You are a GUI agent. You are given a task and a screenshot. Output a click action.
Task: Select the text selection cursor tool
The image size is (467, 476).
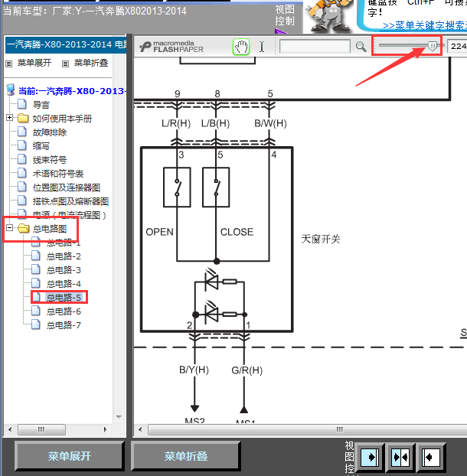pyautogui.click(x=262, y=47)
